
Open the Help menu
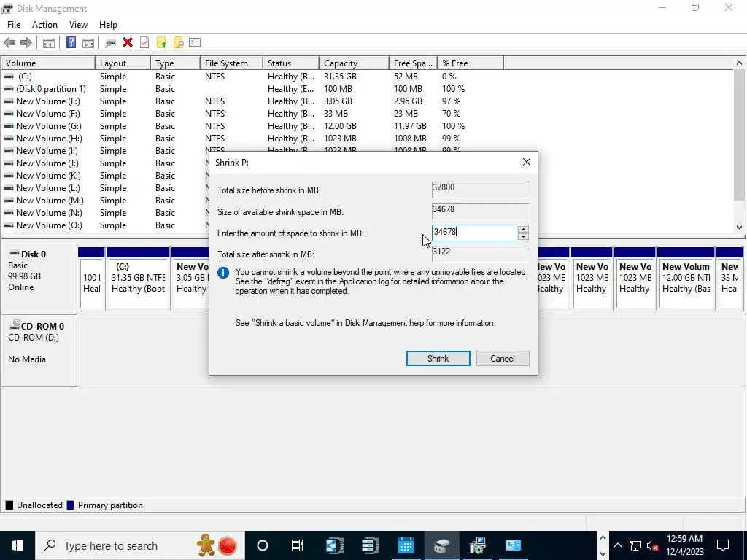108,25
